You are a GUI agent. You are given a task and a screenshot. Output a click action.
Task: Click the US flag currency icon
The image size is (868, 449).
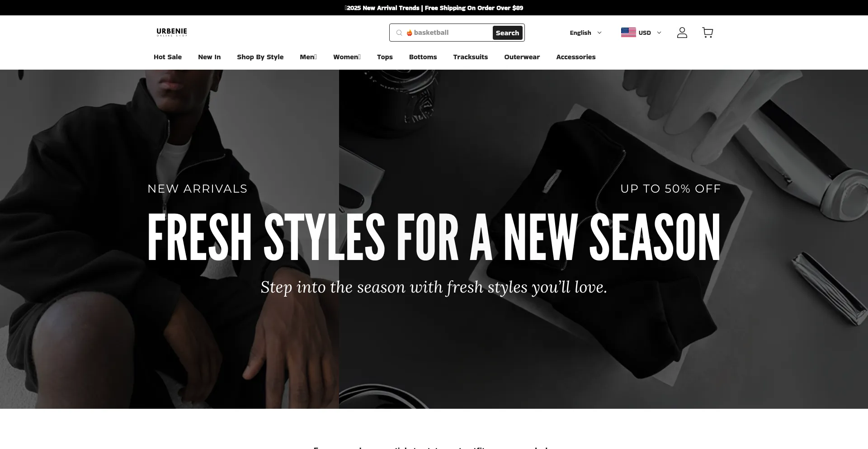coord(628,33)
